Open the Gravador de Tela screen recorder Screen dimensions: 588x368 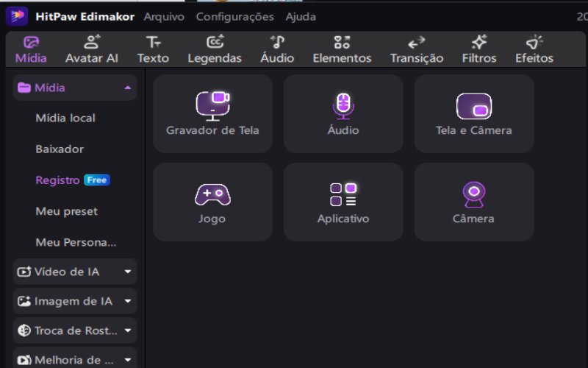[x=212, y=113]
